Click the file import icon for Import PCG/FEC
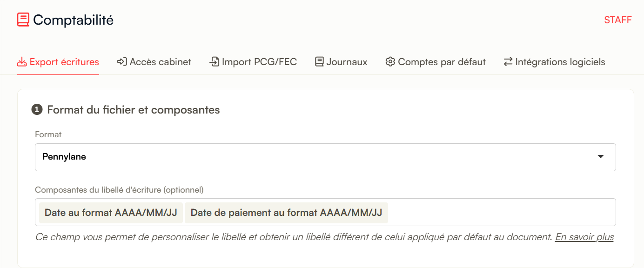Screen dimensions: 644x268 coord(215,62)
